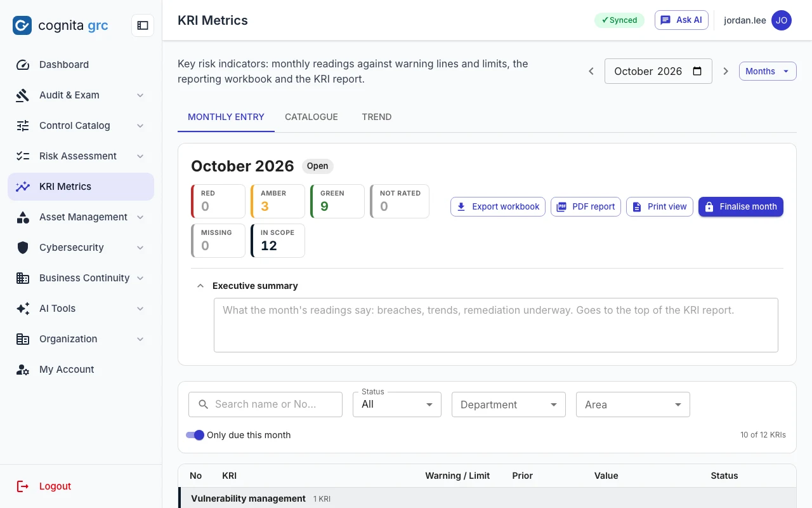
Task: Click the Green 9 status card
Action: coord(337,201)
